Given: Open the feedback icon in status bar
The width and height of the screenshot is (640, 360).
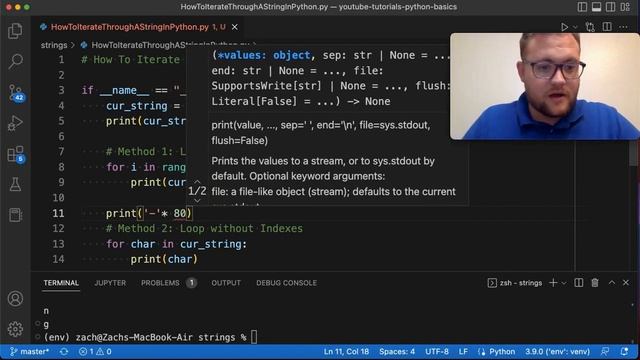Looking at the screenshot, I should tap(605, 351).
